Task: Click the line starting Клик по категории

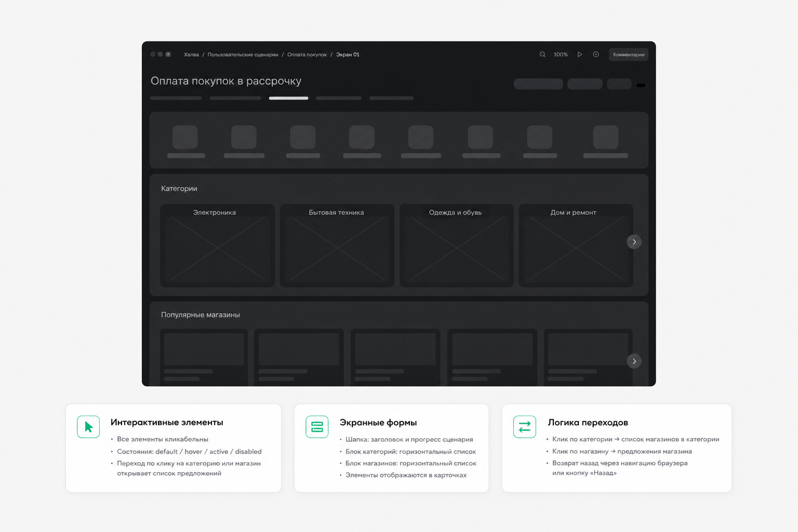Action: (636, 440)
